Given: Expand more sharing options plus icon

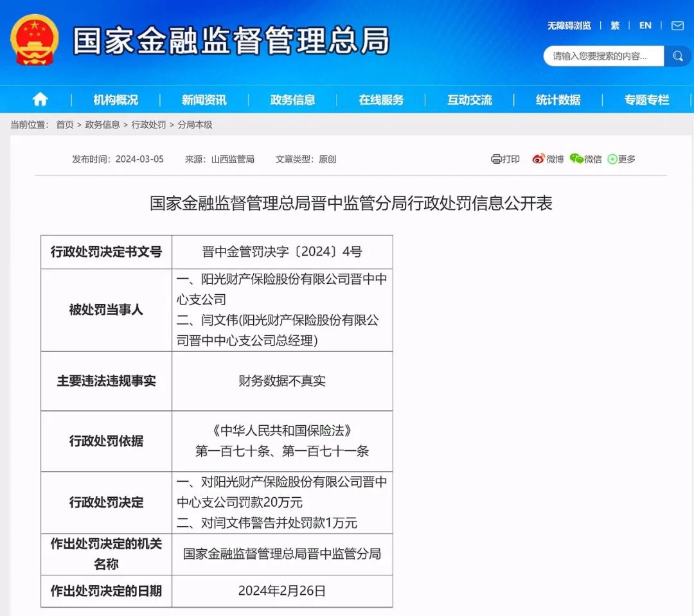Looking at the screenshot, I should 612,159.
